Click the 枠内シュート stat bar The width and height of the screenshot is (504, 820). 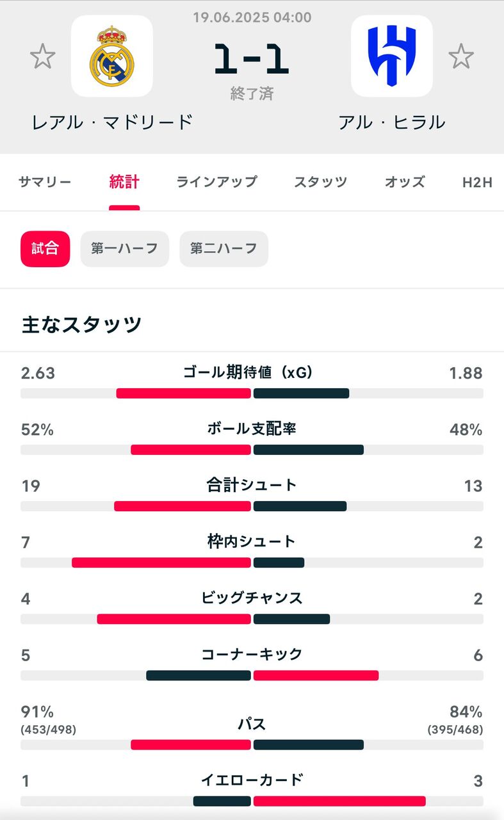coord(252,562)
